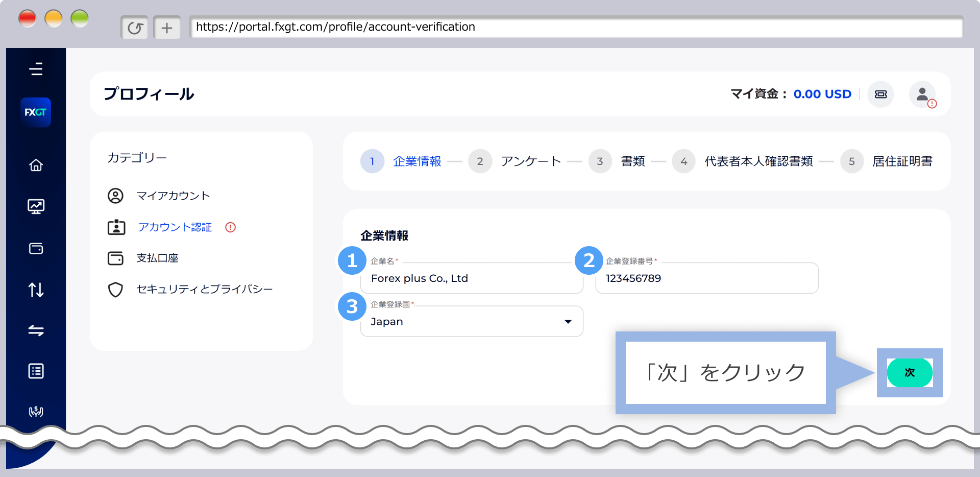Select the trading platforms monitor icon

[x=36, y=206]
